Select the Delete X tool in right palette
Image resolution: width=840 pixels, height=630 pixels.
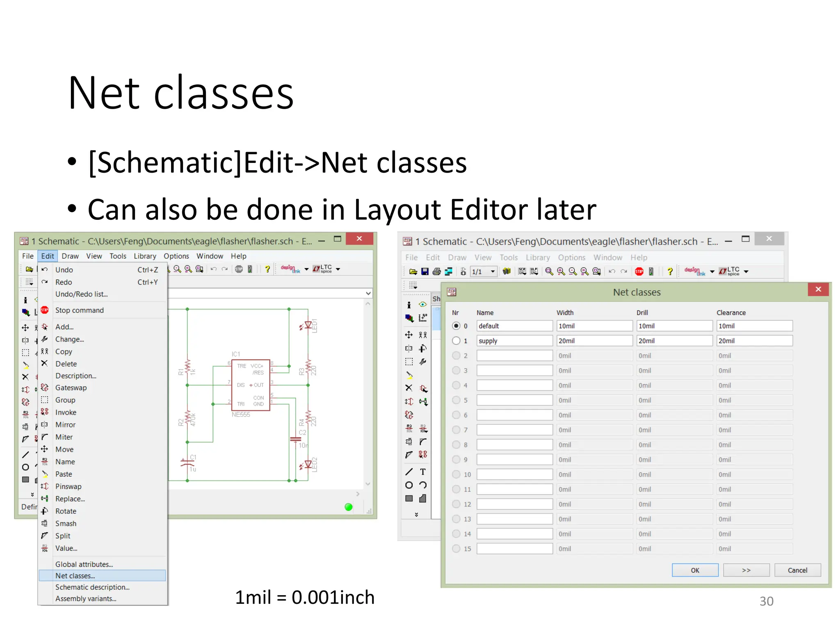point(409,388)
